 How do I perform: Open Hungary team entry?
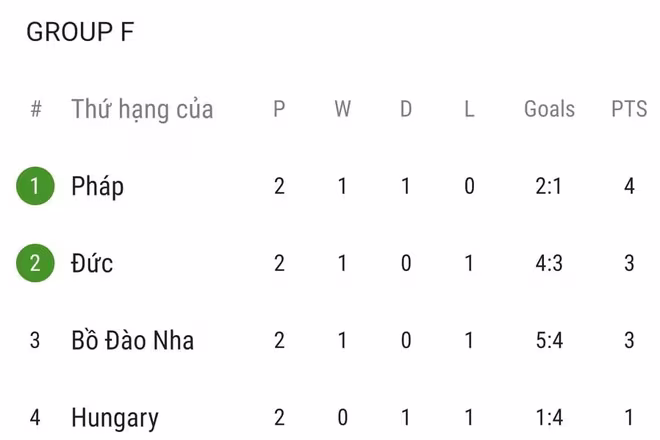pos(115,417)
